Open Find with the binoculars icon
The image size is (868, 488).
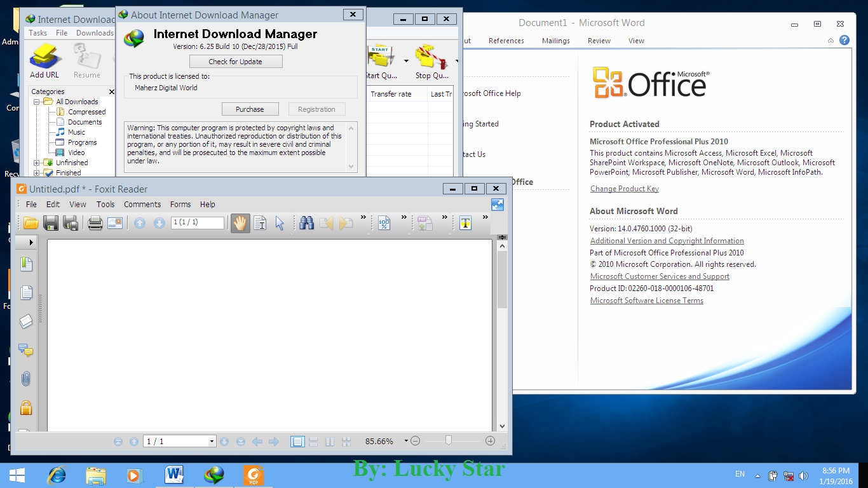pyautogui.click(x=307, y=223)
